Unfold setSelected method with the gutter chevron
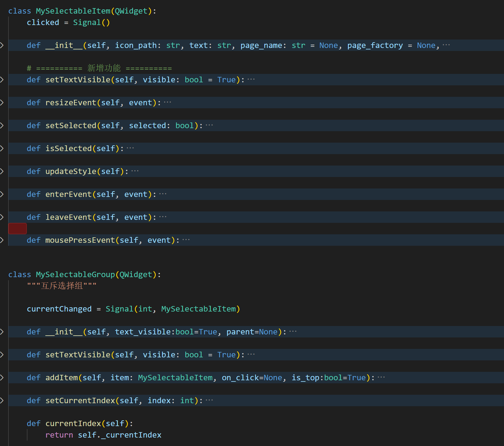The width and height of the screenshot is (504, 446). coord(2,125)
